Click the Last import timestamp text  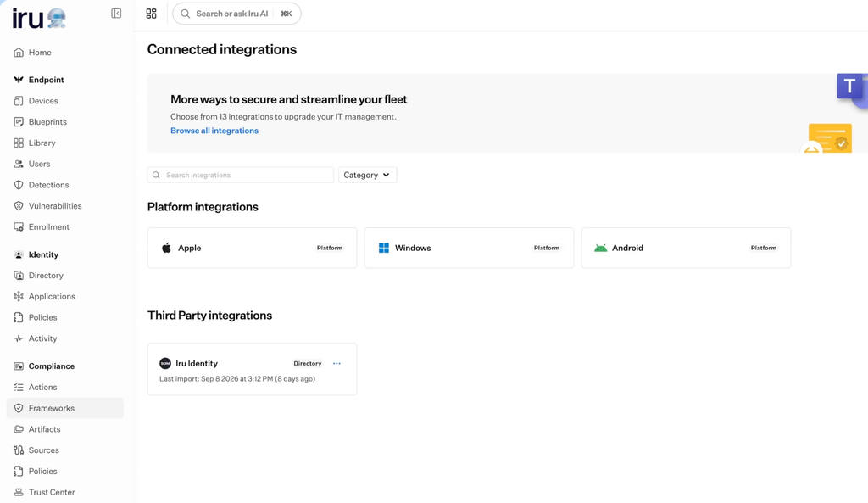point(237,379)
